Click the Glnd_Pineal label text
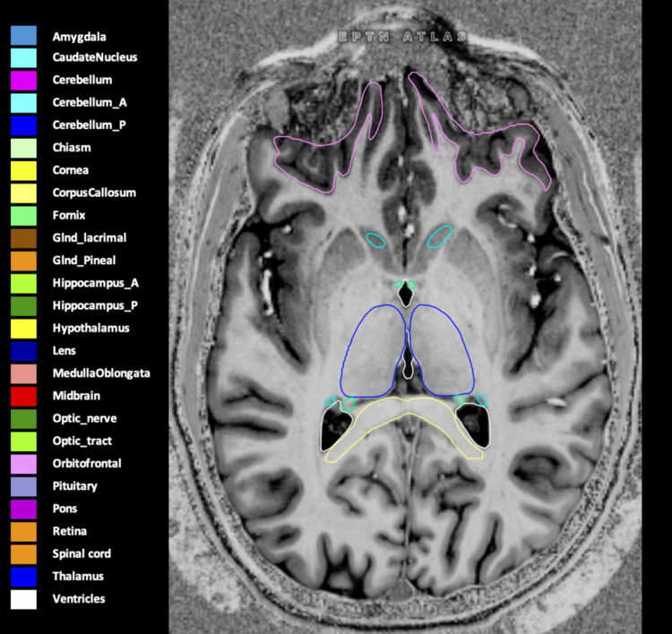Image resolution: width=672 pixels, height=634 pixels. point(84,261)
